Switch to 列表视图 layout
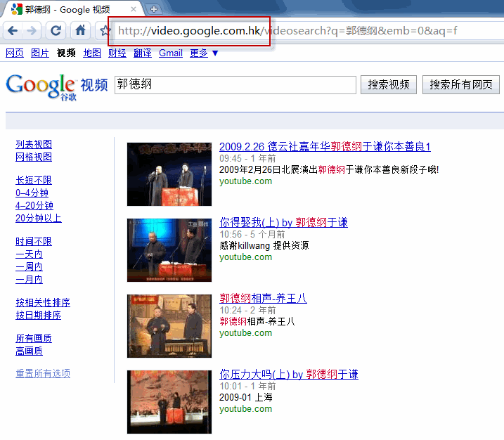This screenshot has width=504, height=440. 34,144
